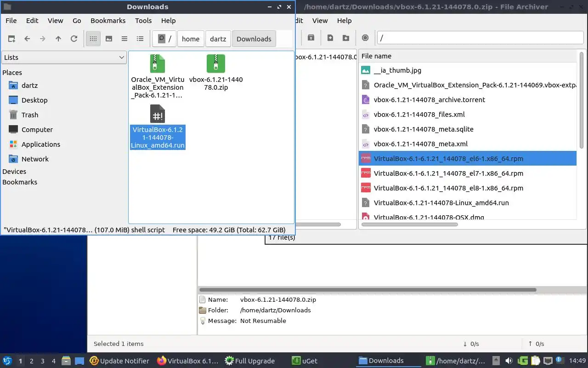The height and width of the screenshot is (368, 588).
Task: Open the side pane Lists dropdown
Action: (64, 57)
